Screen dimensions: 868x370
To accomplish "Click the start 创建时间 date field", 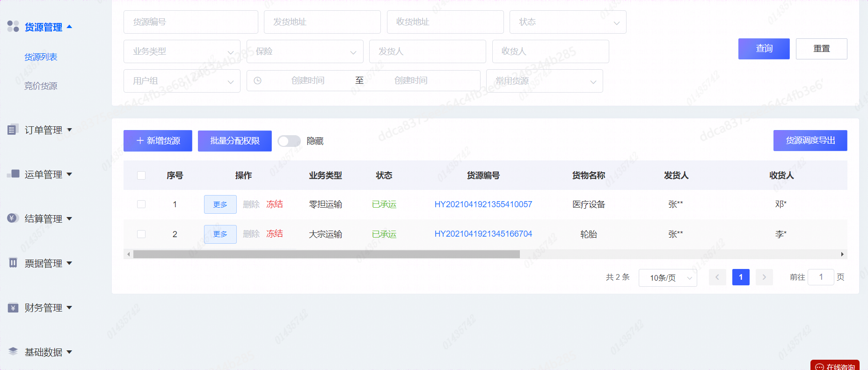I will point(308,80).
